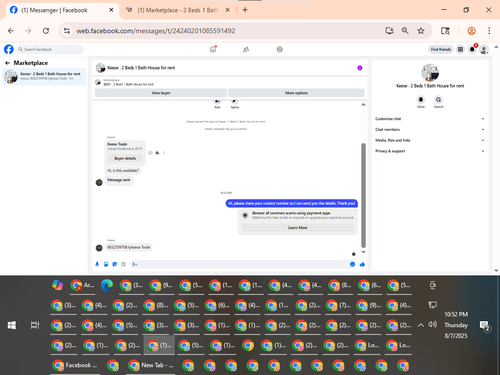Open the Microsoft Edge taskbar icon
The height and width of the screenshot is (375, 500).
107,285
